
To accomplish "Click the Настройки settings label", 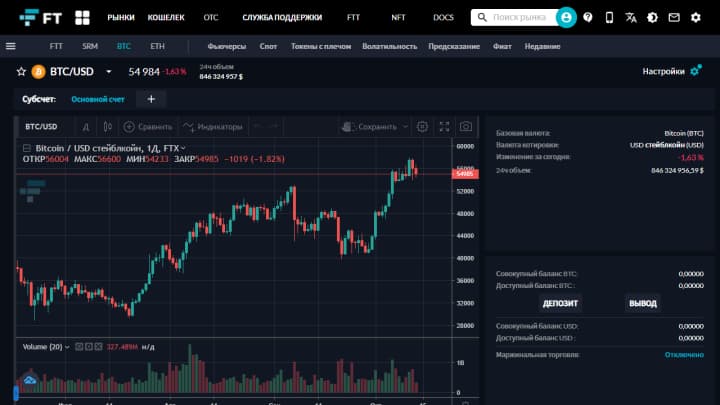I will 664,71.
